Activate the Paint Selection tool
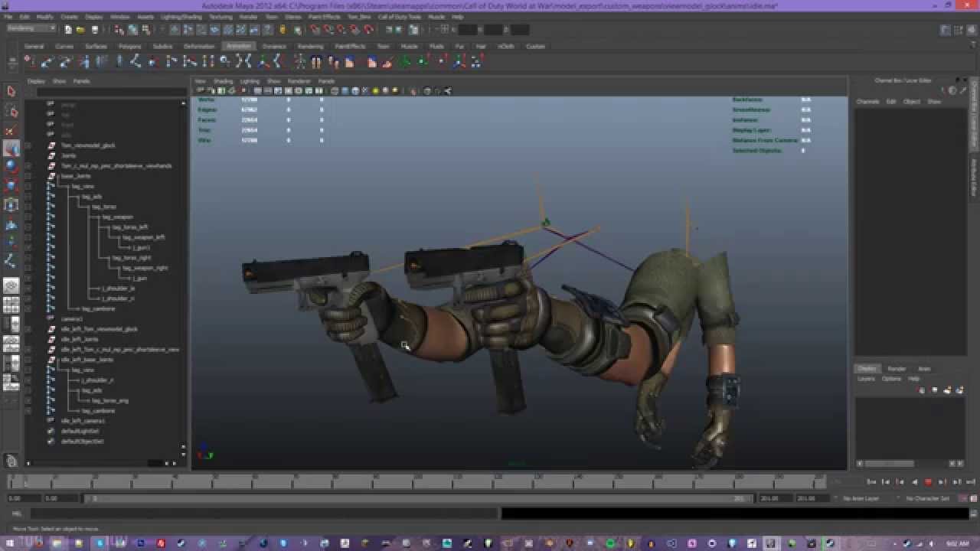Image resolution: width=980 pixels, height=551 pixels. [x=11, y=131]
